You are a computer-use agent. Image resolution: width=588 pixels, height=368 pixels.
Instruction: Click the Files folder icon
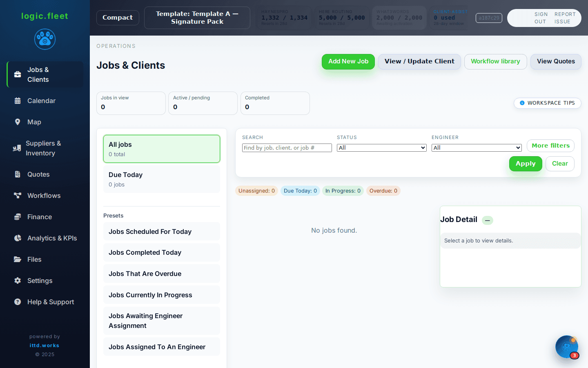point(18,259)
